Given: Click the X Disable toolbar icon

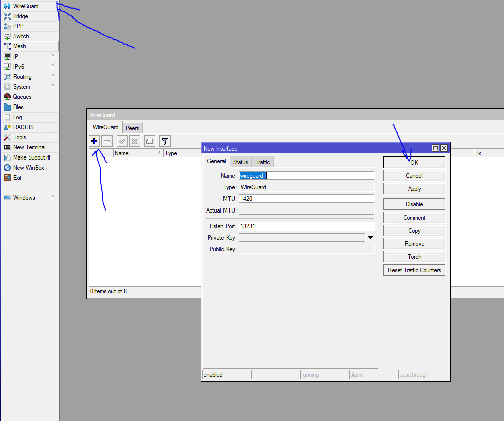Looking at the screenshot, I should pyautogui.click(x=135, y=141).
